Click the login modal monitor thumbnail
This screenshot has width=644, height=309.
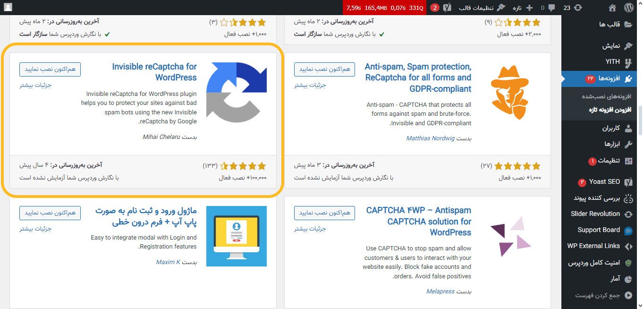tap(237, 236)
